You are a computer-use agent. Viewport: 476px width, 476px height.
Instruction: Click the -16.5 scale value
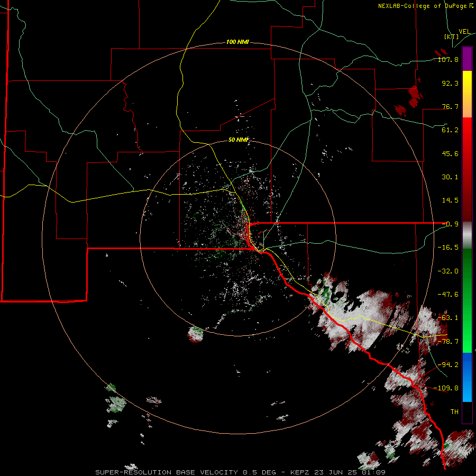point(448,248)
